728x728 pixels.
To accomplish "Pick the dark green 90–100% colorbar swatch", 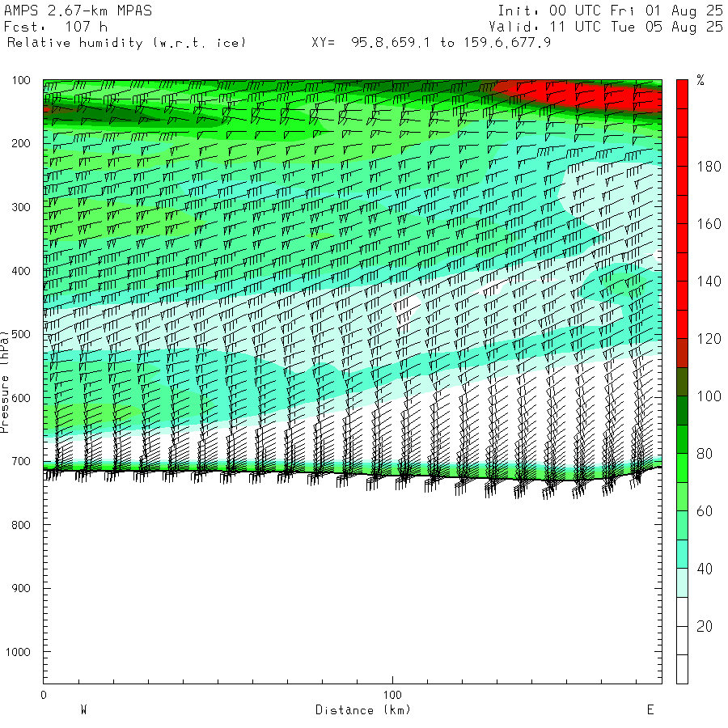I will coord(682,411).
